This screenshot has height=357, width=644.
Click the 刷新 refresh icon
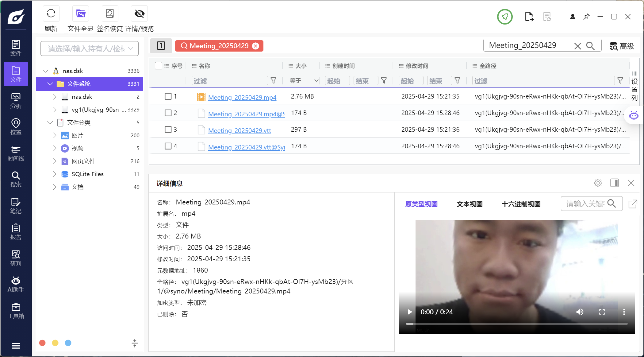(x=51, y=14)
